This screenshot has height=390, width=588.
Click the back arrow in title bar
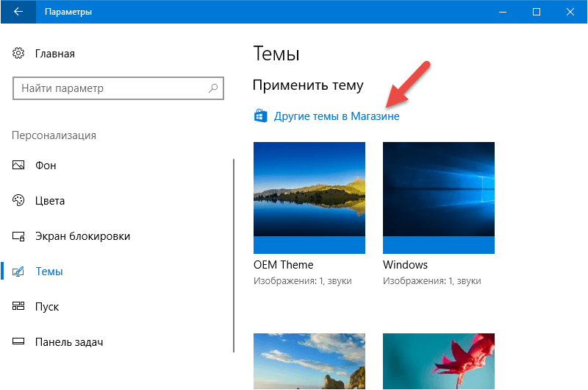[x=18, y=12]
